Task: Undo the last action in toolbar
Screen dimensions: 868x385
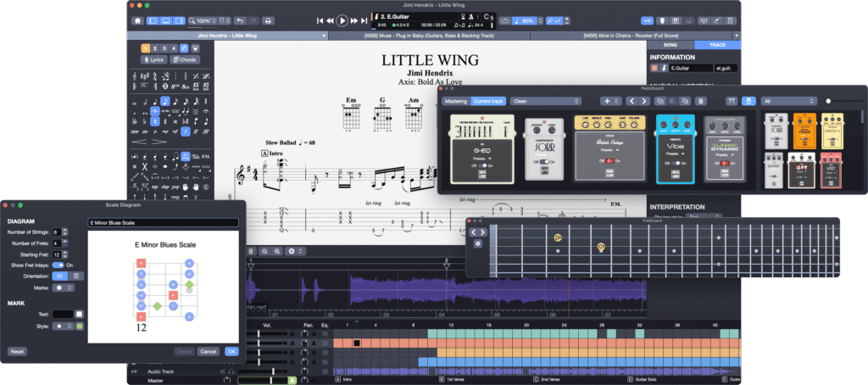Action: [x=240, y=20]
